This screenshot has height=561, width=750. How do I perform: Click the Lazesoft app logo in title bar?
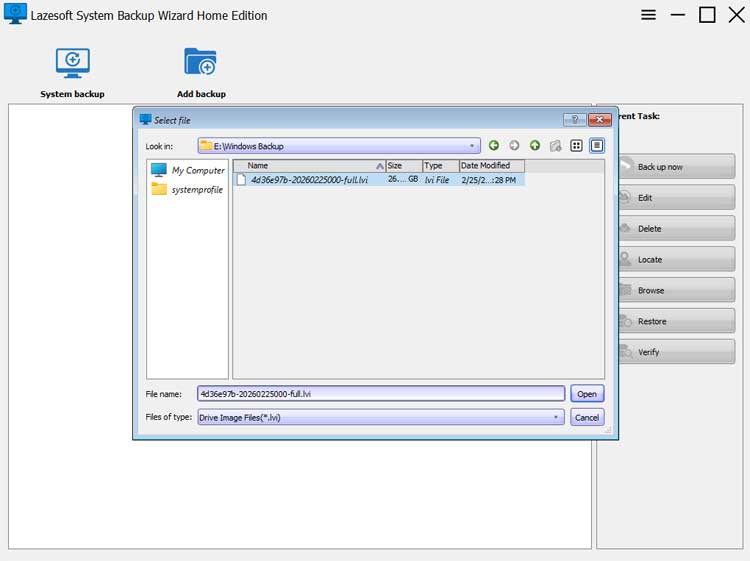15,14
